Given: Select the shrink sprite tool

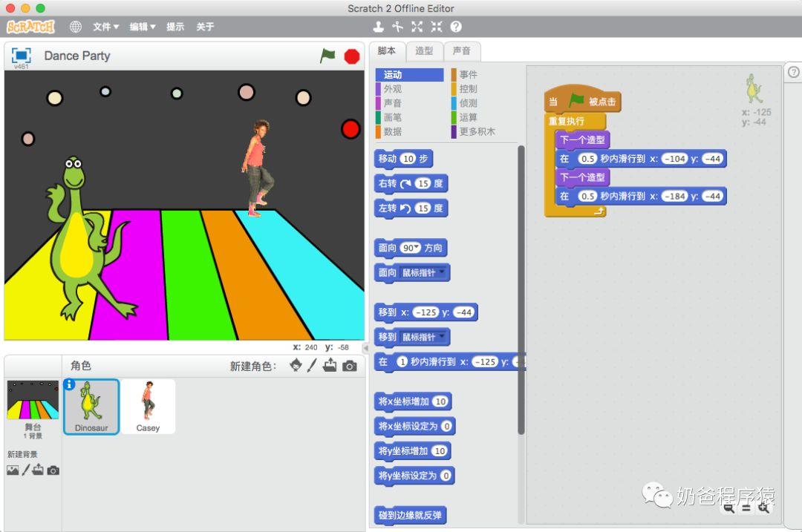Looking at the screenshot, I should [437, 27].
